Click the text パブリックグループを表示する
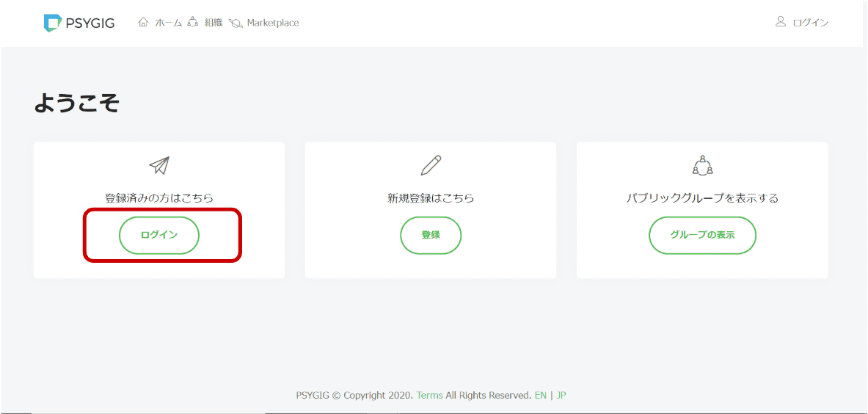The width and height of the screenshot is (868, 414). pyautogui.click(x=702, y=198)
